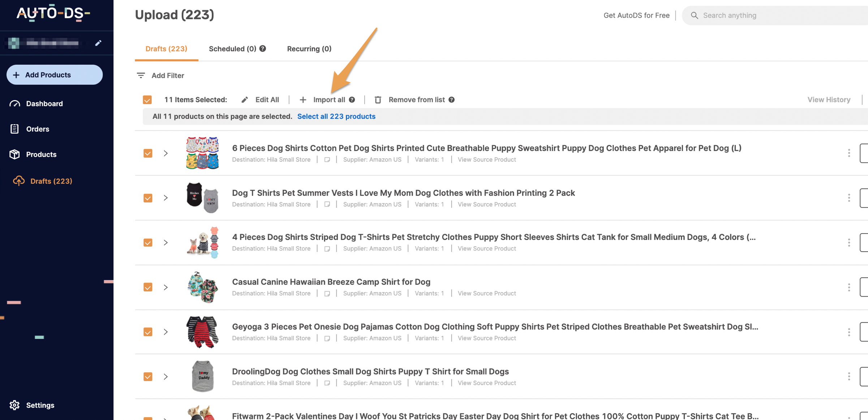Open Settings in the sidebar

(x=40, y=405)
